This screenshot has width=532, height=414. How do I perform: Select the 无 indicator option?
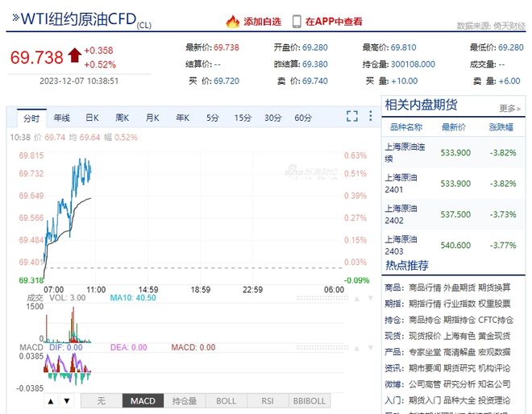[x=101, y=401]
